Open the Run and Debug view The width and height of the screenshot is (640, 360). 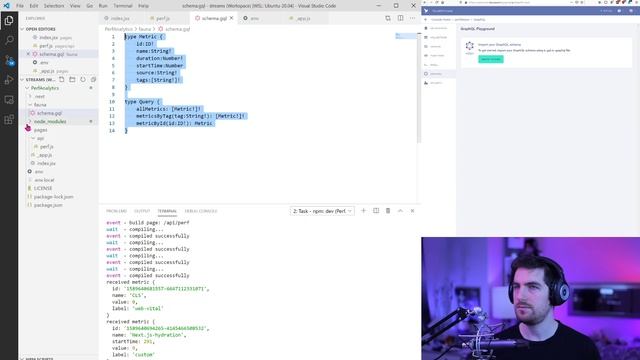(x=9, y=80)
